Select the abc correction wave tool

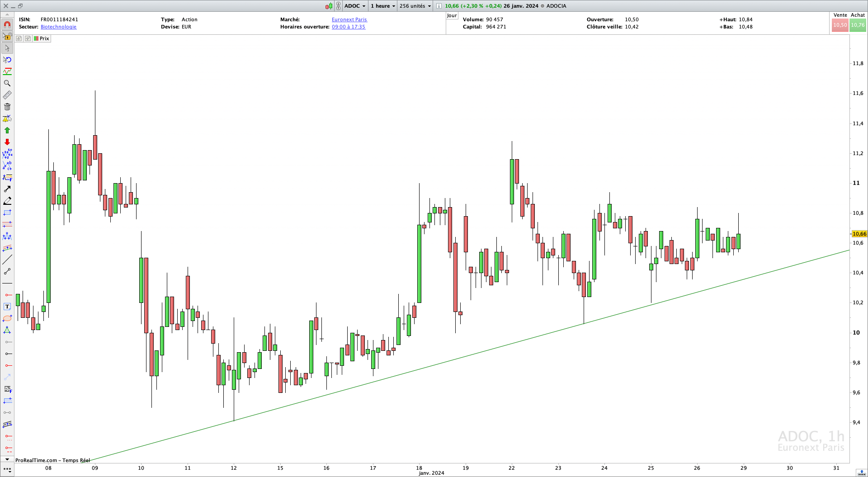point(7,165)
